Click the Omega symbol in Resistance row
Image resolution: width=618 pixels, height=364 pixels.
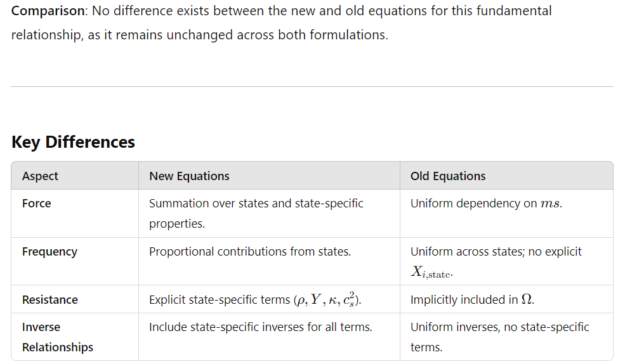(x=527, y=299)
